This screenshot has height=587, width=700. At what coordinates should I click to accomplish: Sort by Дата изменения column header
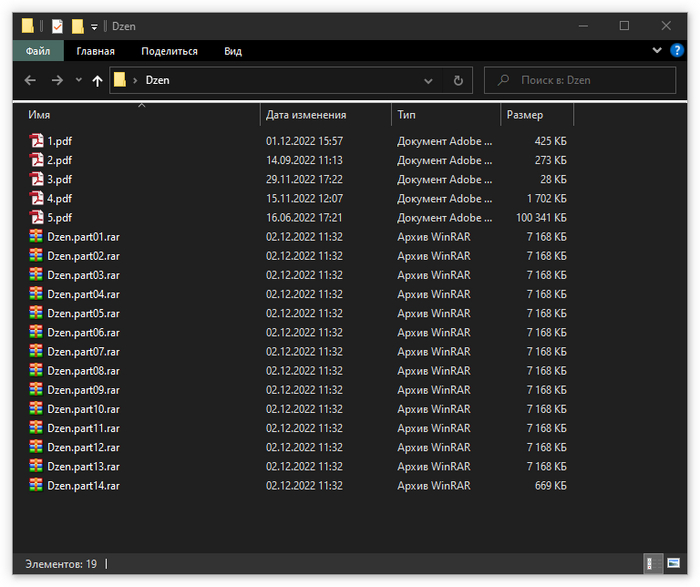coord(306,115)
